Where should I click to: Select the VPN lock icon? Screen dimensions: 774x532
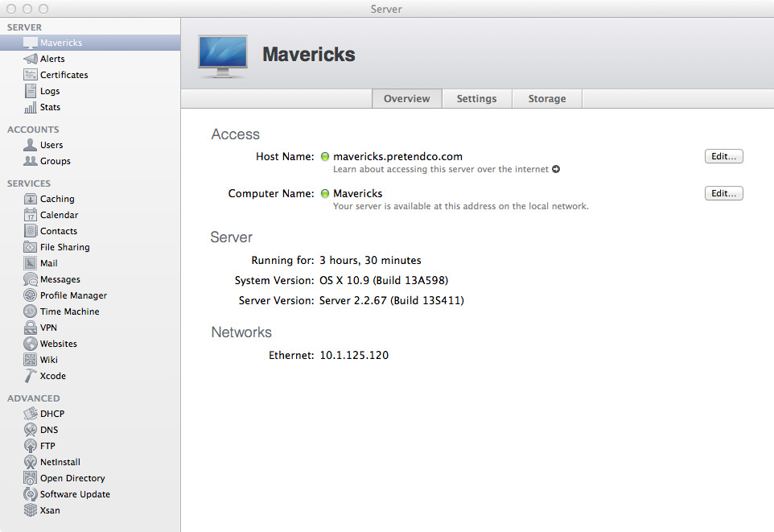pos(30,328)
